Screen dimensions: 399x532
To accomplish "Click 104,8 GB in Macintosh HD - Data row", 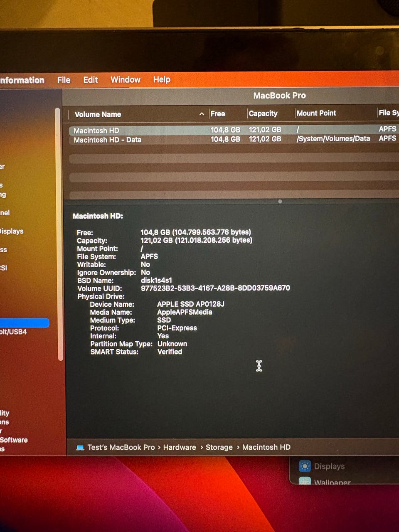I will tap(225, 139).
